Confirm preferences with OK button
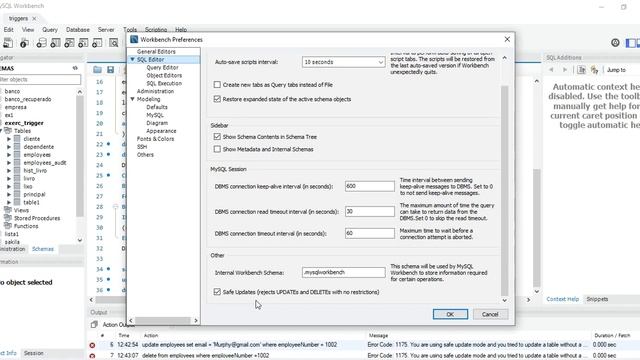 pyautogui.click(x=450, y=314)
